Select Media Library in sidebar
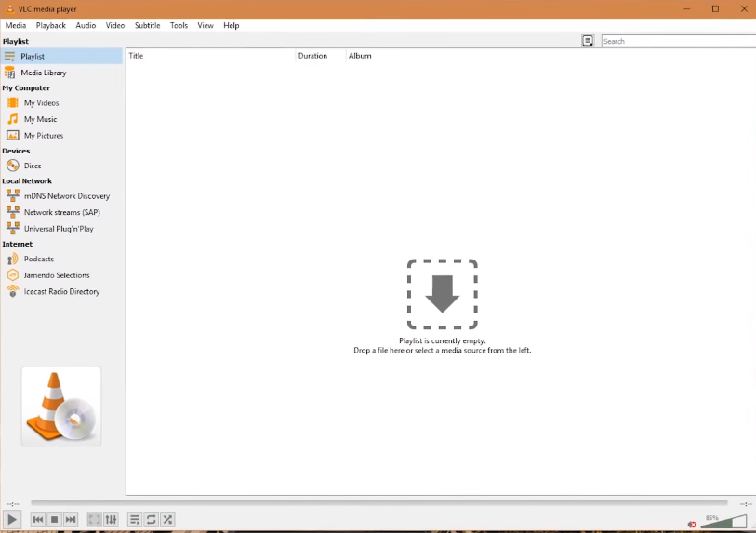Image resolution: width=756 pixels, height=533 pixels. [x=61, y=73]
